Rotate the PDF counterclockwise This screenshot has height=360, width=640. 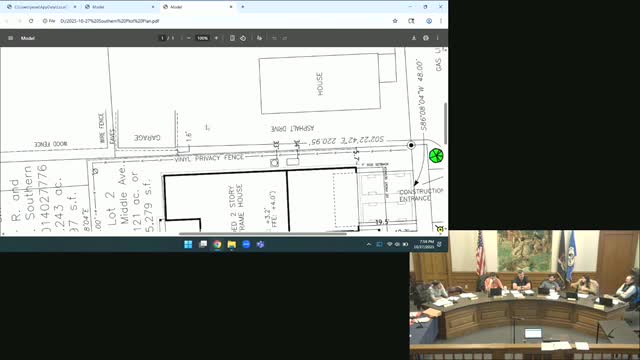pyautogui.click(x=243, y=38)
